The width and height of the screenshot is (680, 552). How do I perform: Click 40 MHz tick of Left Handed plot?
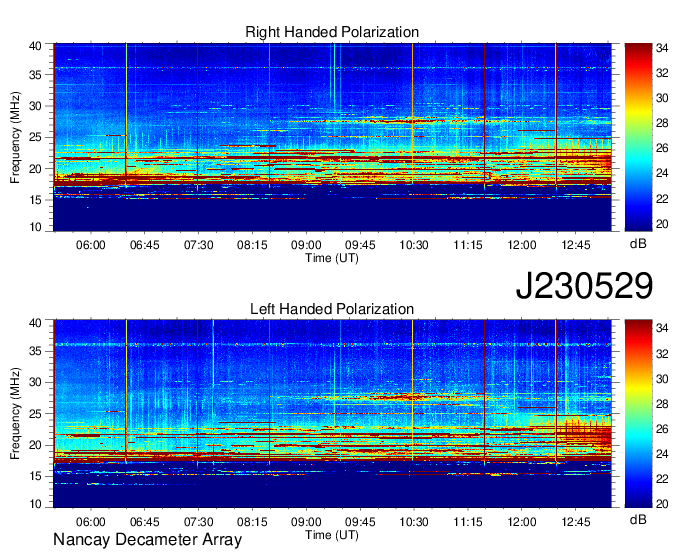[x=35, y=322]
